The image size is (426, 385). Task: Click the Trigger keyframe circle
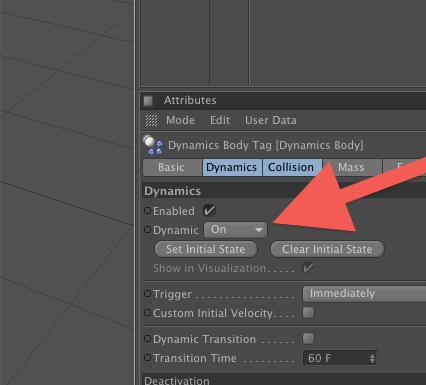coord(147,294)
